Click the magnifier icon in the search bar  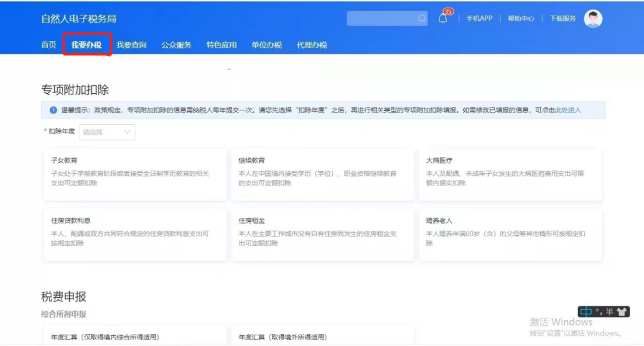pyautogui.click(x=421, y=18)
